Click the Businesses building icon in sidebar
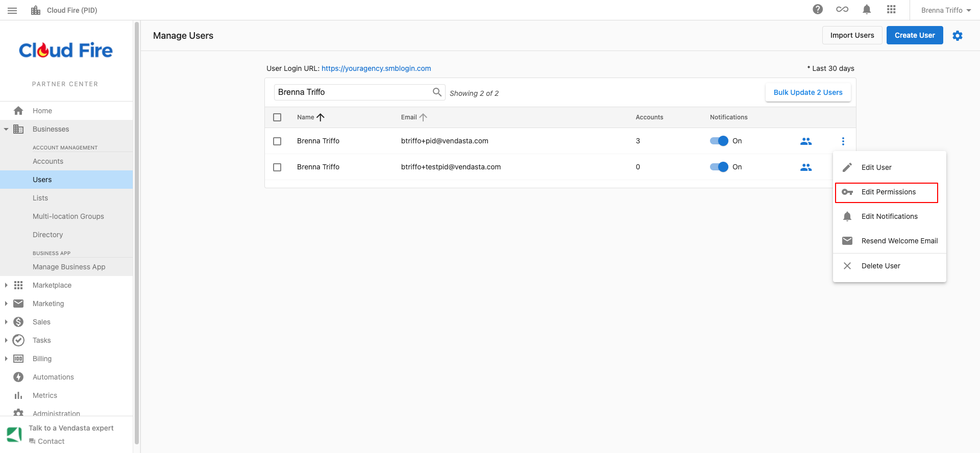Image resolution: width=980 pixels, height=453 pixels. [18, 129]
